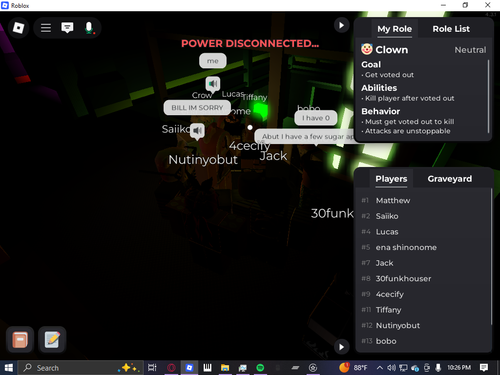Viewport: 500px width, 375px height.
Task: Select player #13 bobo in the list
Action: tap(423, 341)
